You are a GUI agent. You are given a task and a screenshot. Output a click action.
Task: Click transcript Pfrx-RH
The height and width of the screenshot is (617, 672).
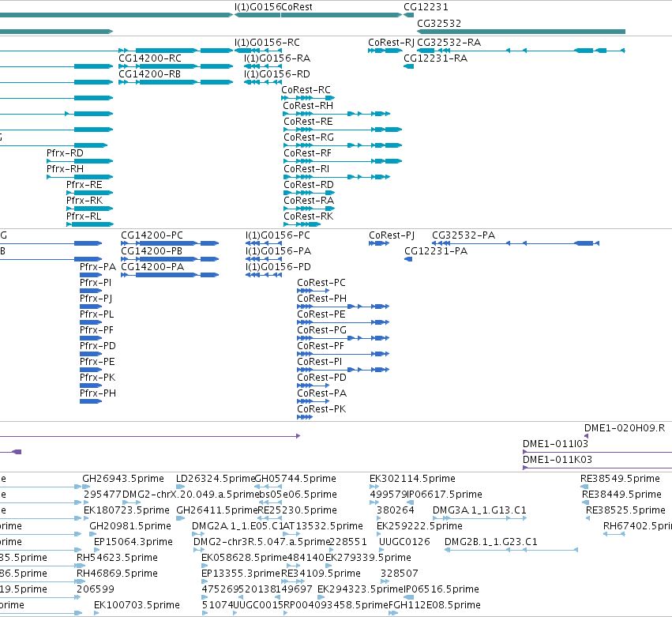pos(80,177)
